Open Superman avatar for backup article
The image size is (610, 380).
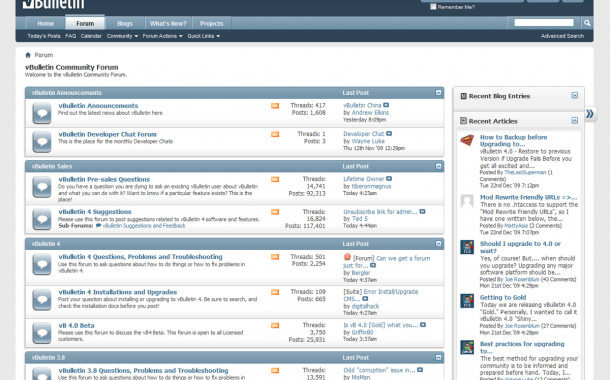pyautogui.click(x=467, y=140)
